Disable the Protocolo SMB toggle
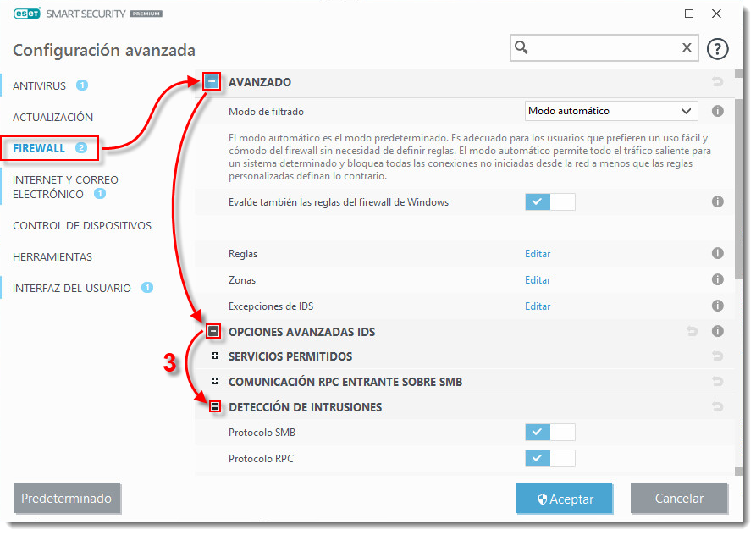The image size is (756, 535). click(549, 433)
